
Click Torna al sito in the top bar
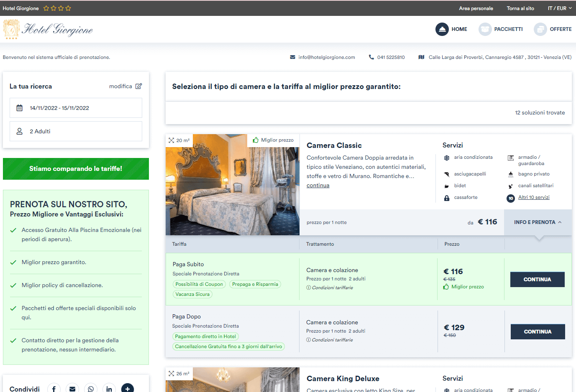click(520, 8)
